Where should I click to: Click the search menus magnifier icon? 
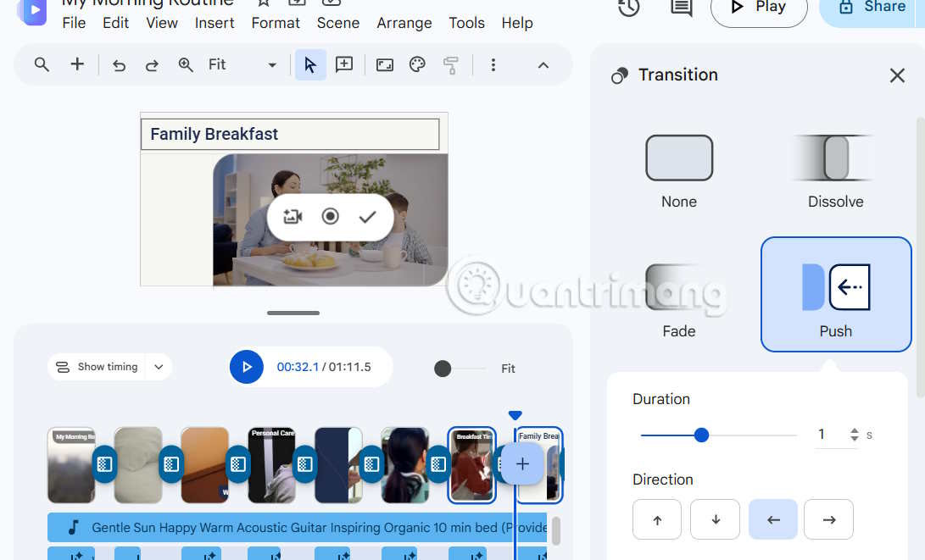(42, 64)
